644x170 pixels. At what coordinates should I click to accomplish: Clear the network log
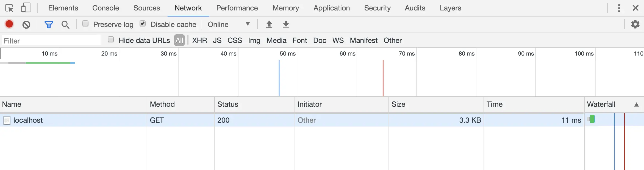26,25
